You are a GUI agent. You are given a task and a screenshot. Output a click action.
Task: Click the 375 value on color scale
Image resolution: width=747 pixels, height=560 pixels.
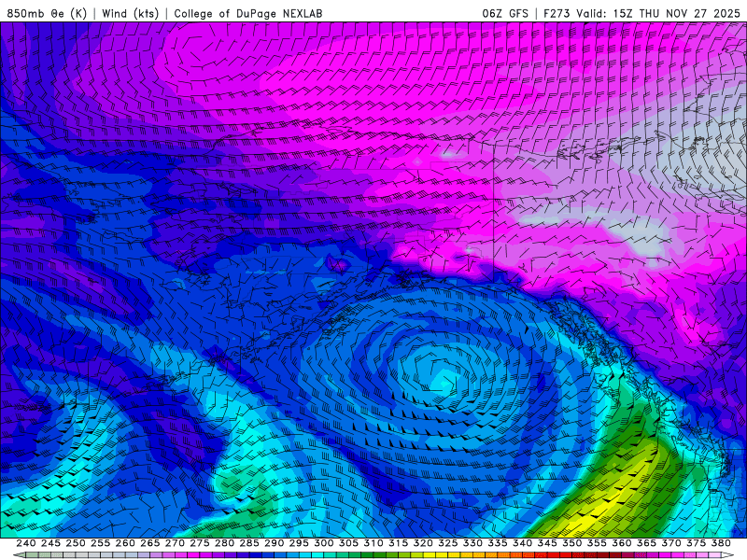click(696, 543)
